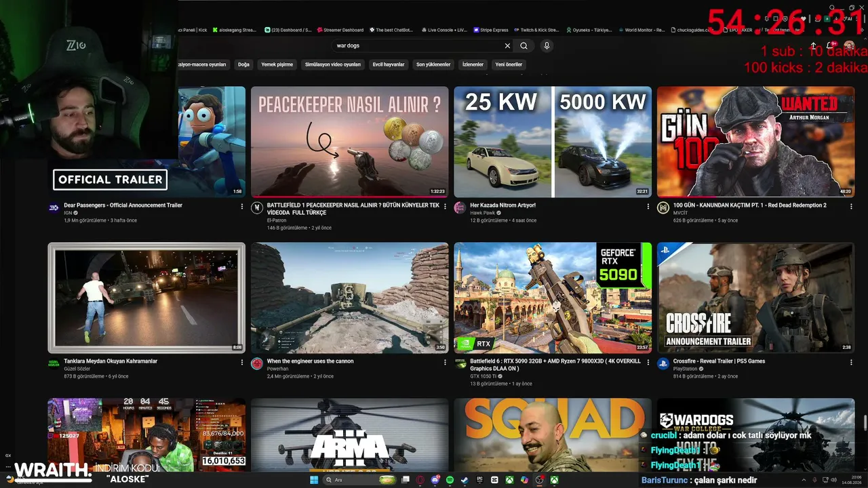Switch to the Streamer Dashboard browser tab
Screen dimensions: 868x488
tap(340, 30)
